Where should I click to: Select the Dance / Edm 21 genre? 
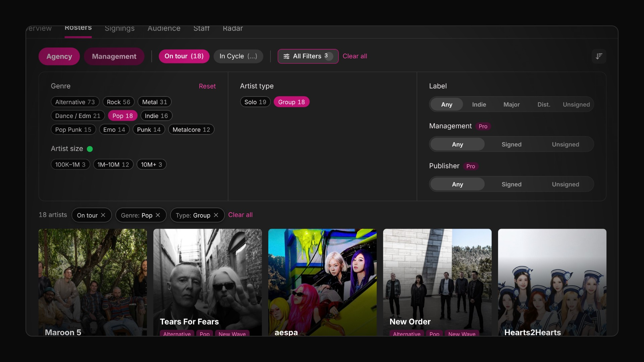[x=78, y=116]
